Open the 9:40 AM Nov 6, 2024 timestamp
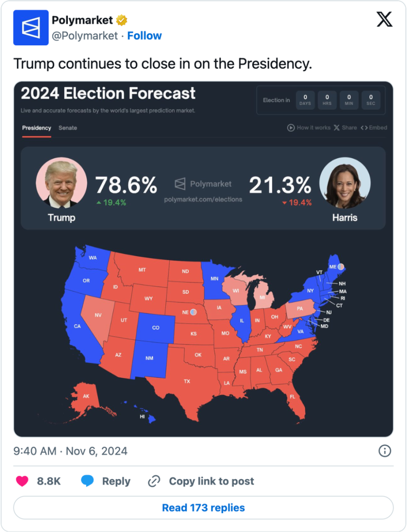407x532 pixels. pyautogui.click(x=70, y=451)
